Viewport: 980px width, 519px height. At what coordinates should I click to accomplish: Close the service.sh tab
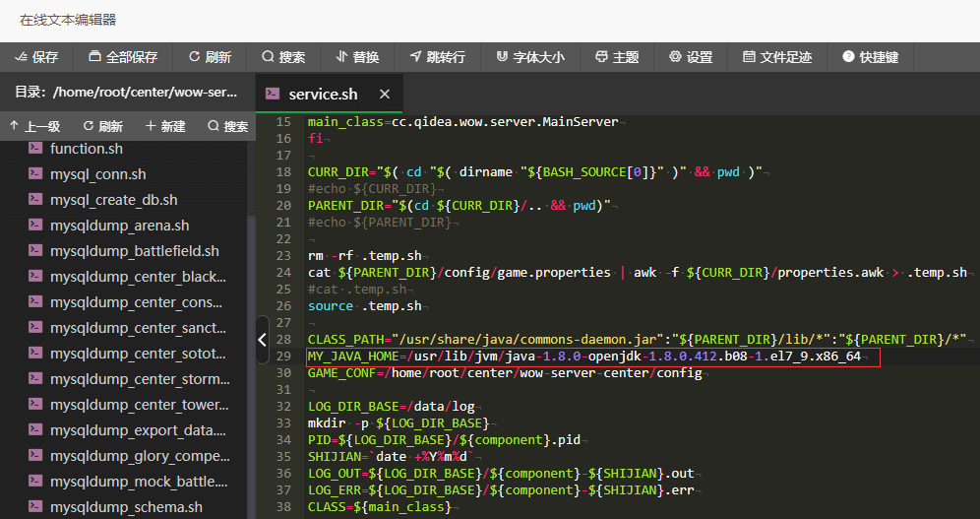click(x=385, y=95)
